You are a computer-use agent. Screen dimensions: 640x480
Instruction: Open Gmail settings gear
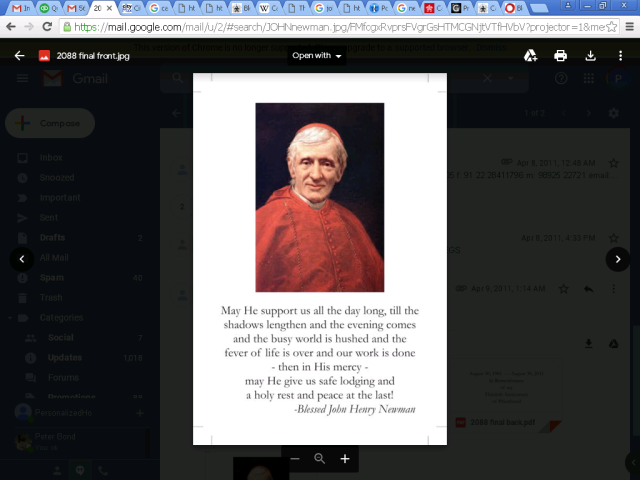click(x=613, y=113)
